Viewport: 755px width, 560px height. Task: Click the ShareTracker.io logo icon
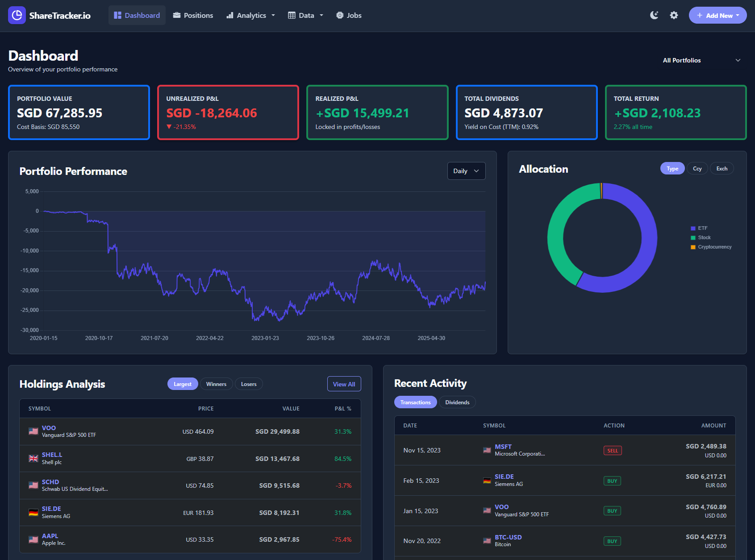click(x=17, y=15)
